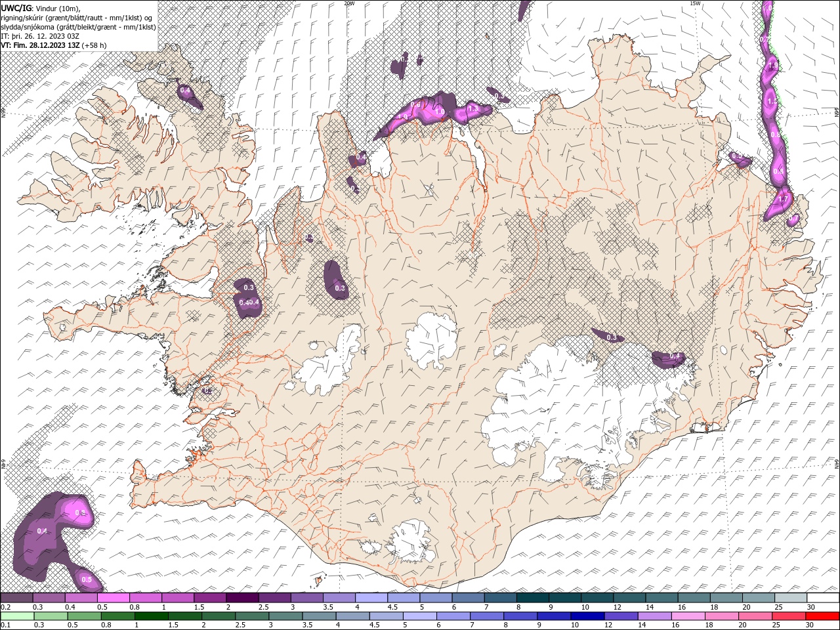The height and width of the screenshot is (630, 840).
Task: Pick the dark mauve 0.2 swatch in the upper scale
Action: tap(16, 598)
